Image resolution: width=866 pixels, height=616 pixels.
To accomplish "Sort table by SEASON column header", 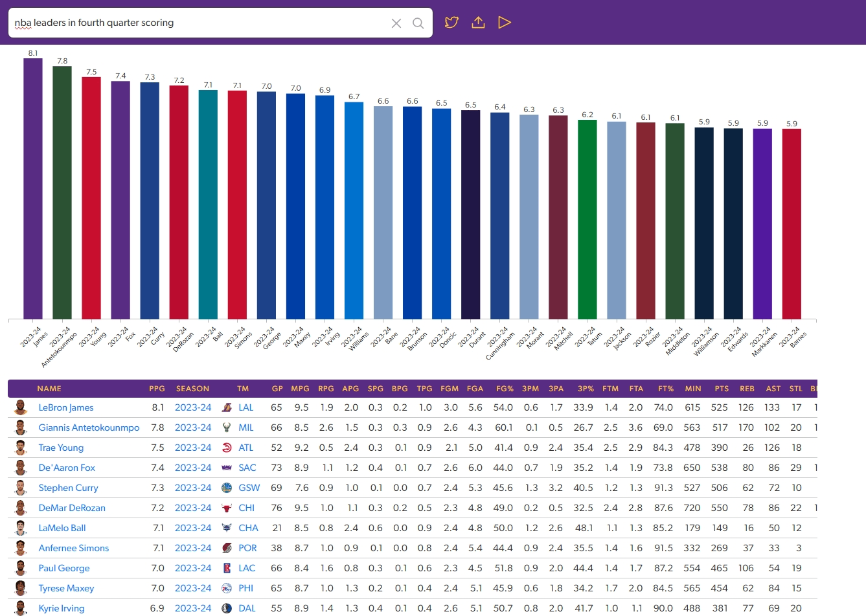I will pos(192,389).
